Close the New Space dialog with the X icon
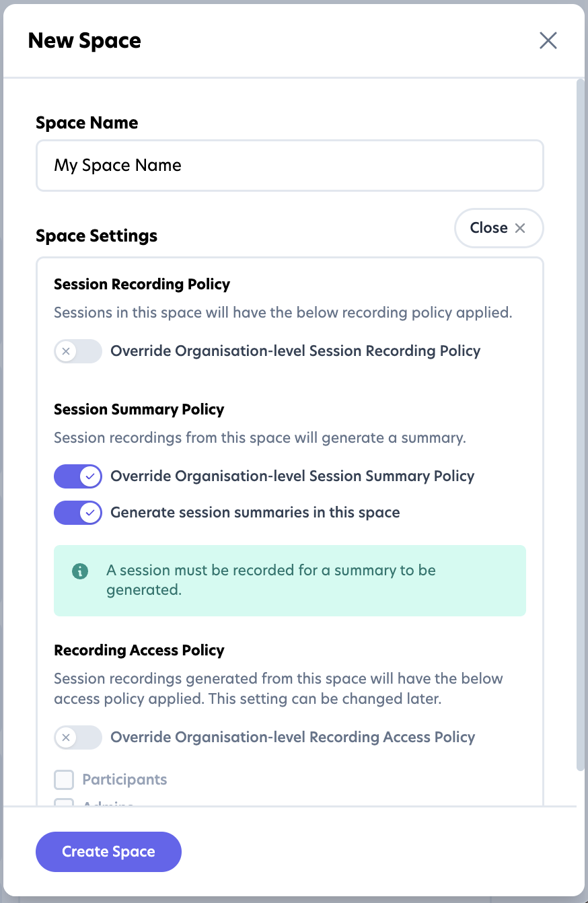 coord(548,40)
